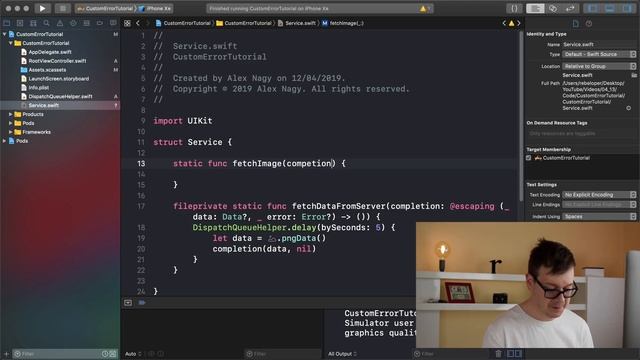This screenshot has height=360, width=640.
Task: Collapse the CustomErrorTutorial yellow folder group
Action: click(x=11, y=43)
